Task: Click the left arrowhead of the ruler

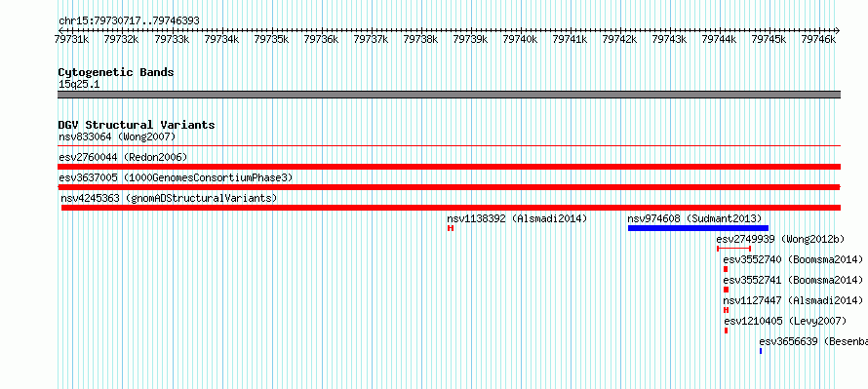Action: click(x=60, y=30)
